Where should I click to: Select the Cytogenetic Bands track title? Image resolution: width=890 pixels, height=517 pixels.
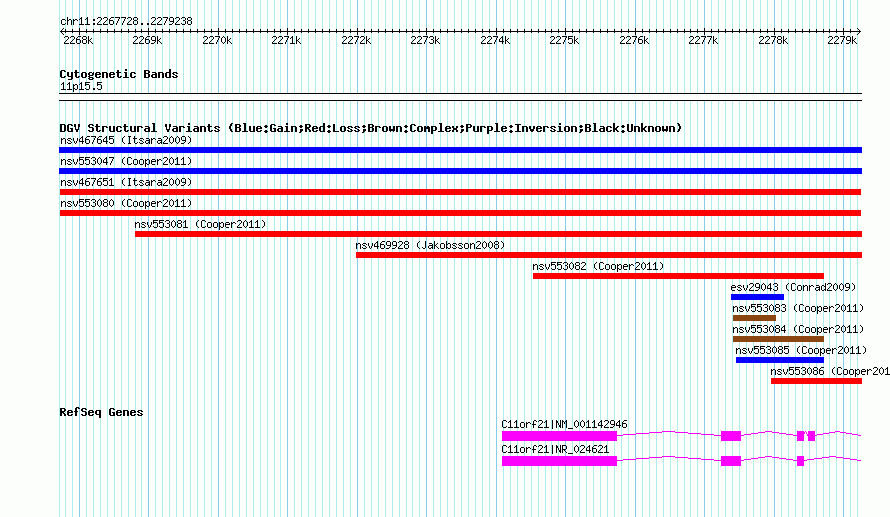pyautogui.click(x=119, y=74)
